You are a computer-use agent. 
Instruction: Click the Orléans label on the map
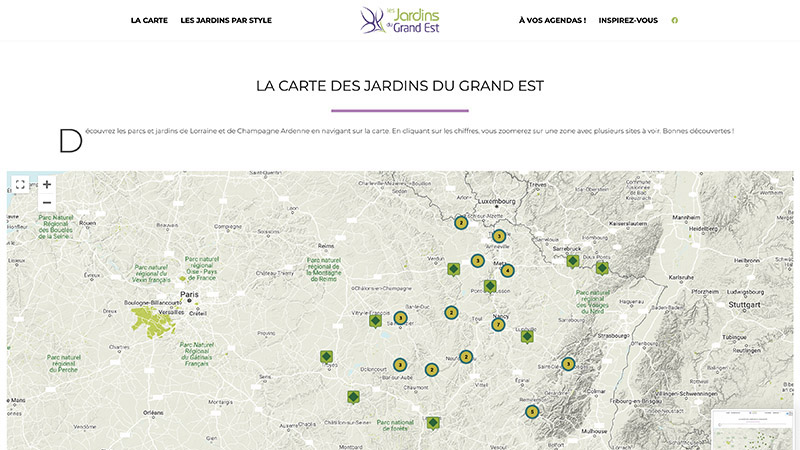153,413
